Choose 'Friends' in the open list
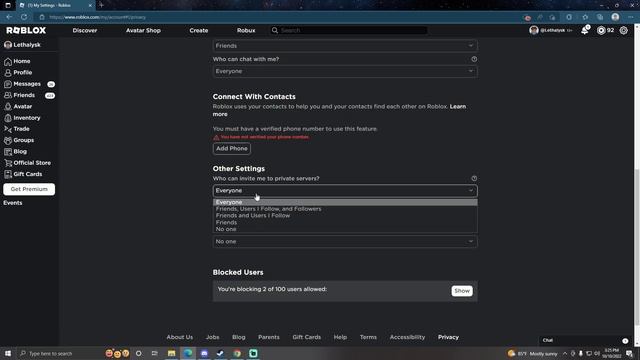 click(x=345, y=222)
